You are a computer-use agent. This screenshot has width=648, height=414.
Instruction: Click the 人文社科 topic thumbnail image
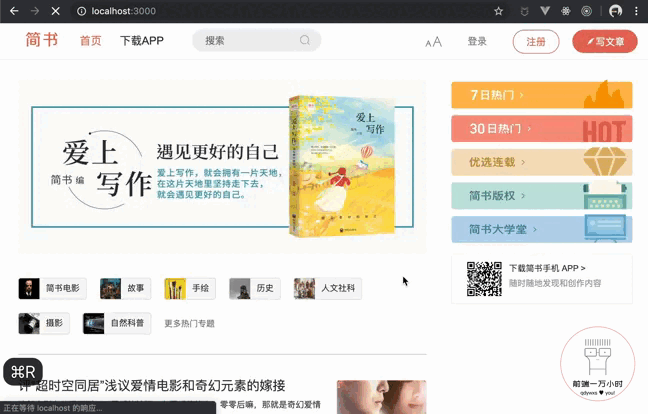point(304,288)
